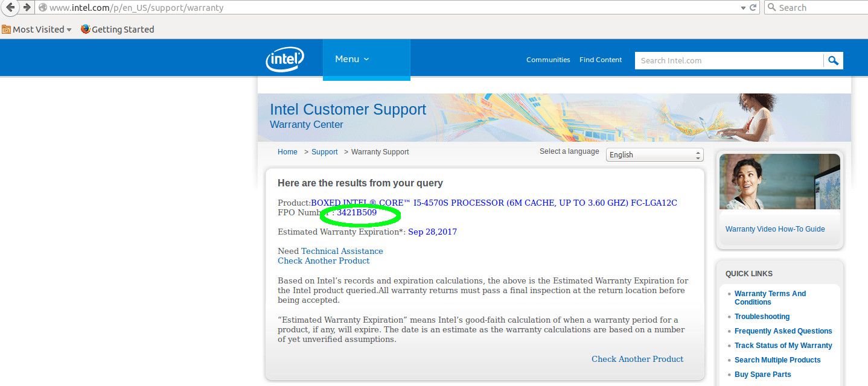868x386 pixels.
Task: Click the Intel logo
Action: pos(284,60)
